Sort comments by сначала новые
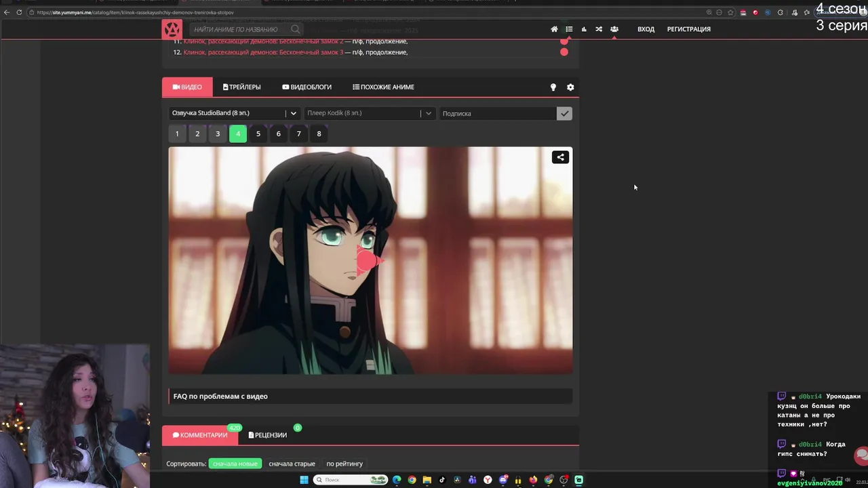Image resolution: width=868 pixels, height=488 pixels. coord(235,464)
